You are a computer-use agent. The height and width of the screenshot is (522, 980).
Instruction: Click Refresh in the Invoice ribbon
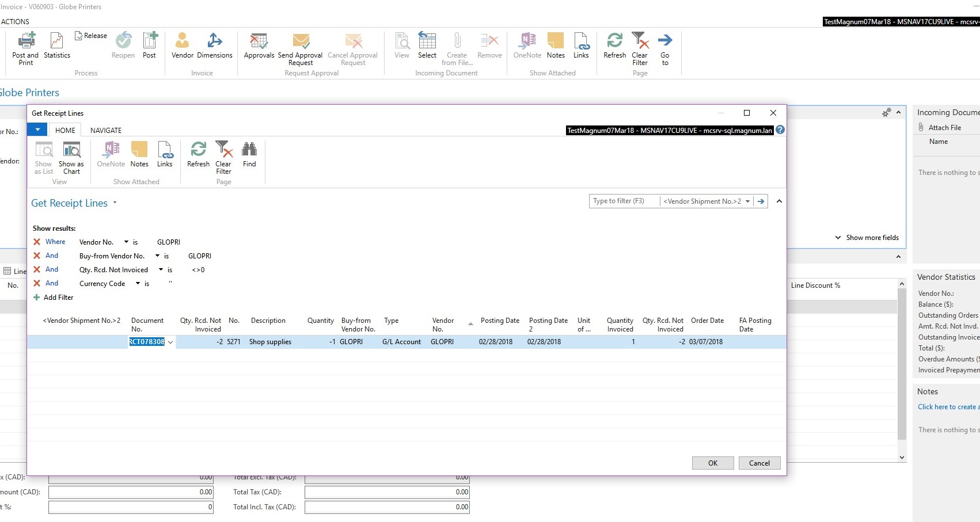tap(614, 45)
